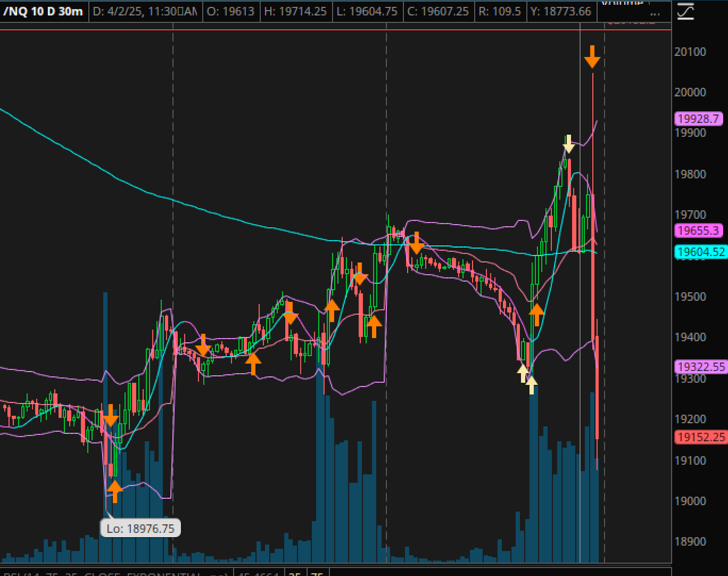The image size is (728, 576).
Task: Click the 20000 price axis label
Action: point(690,92)
